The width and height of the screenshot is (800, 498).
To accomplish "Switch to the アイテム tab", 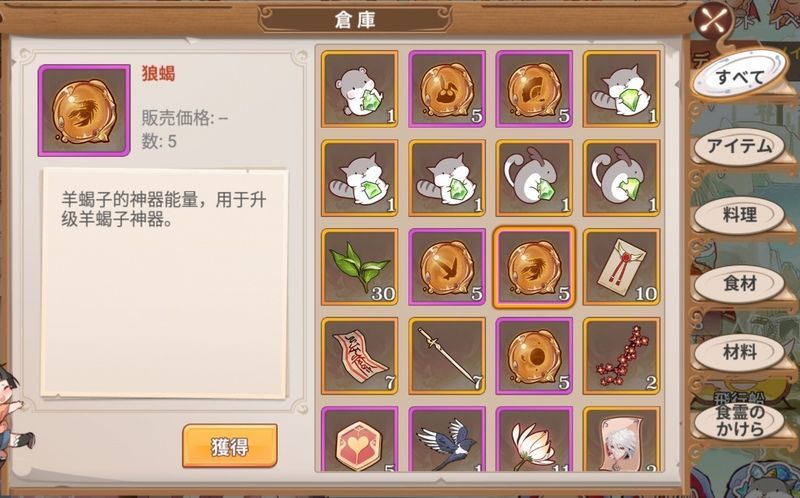I will (739, 146).
